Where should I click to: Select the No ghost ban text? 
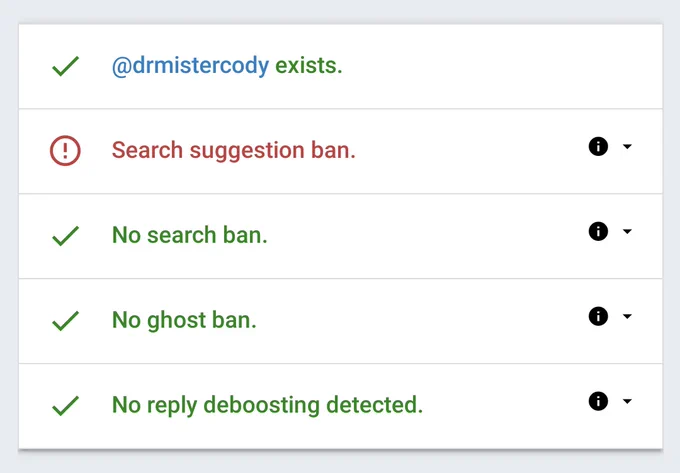click(x=184, y=321)
